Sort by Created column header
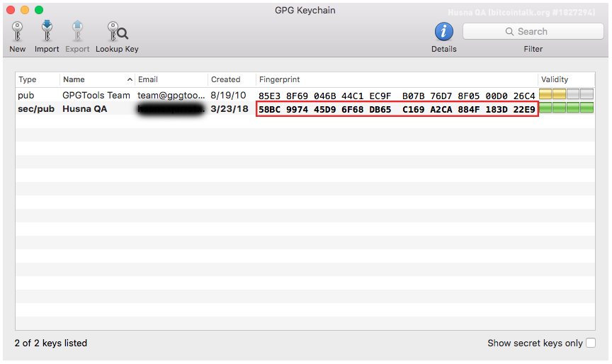This screenshot has height=364, width=612. click(232, 79)
